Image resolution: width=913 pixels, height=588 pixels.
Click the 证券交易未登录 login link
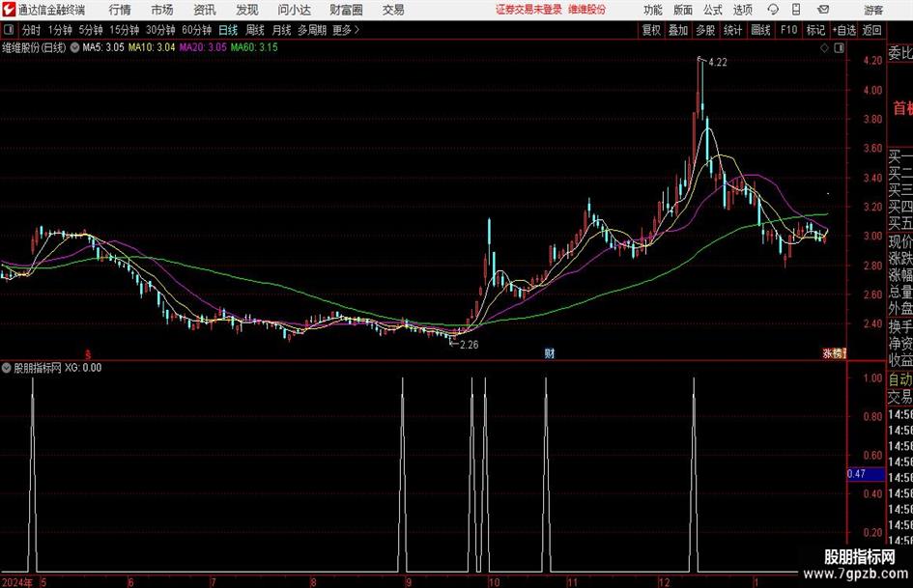coord(528,10)
